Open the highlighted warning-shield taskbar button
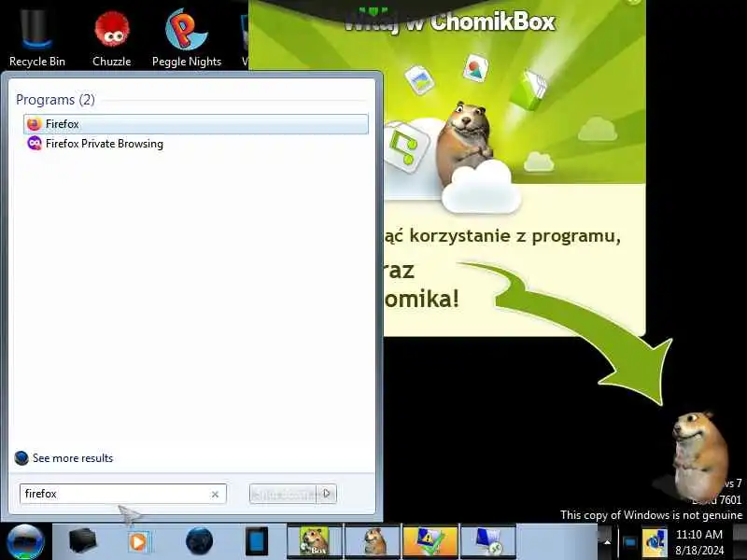This screenshot has height=560, width=747. click(x=430, y=541)
